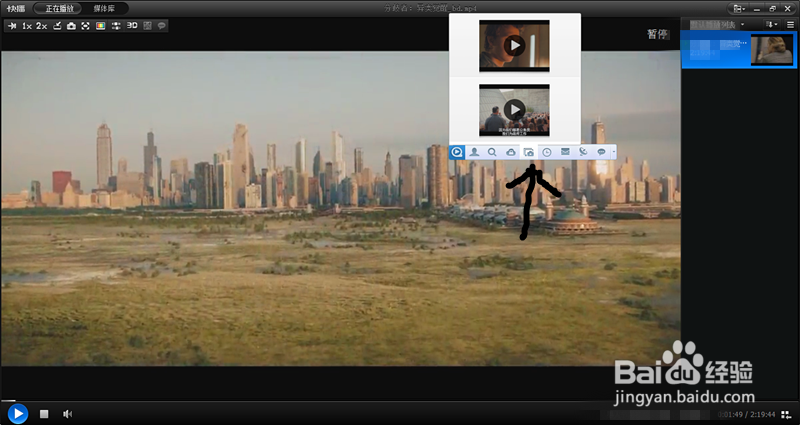Switch to the 媒体库 tab
The image size is (800, 425).
(104, 9)
